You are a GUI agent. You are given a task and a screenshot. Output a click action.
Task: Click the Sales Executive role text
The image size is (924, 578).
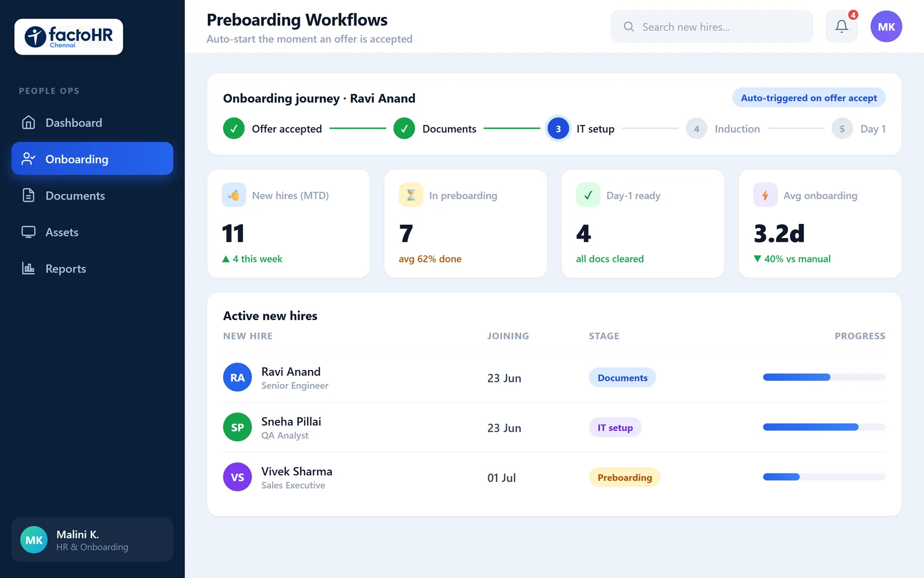(x=293, y=486)
